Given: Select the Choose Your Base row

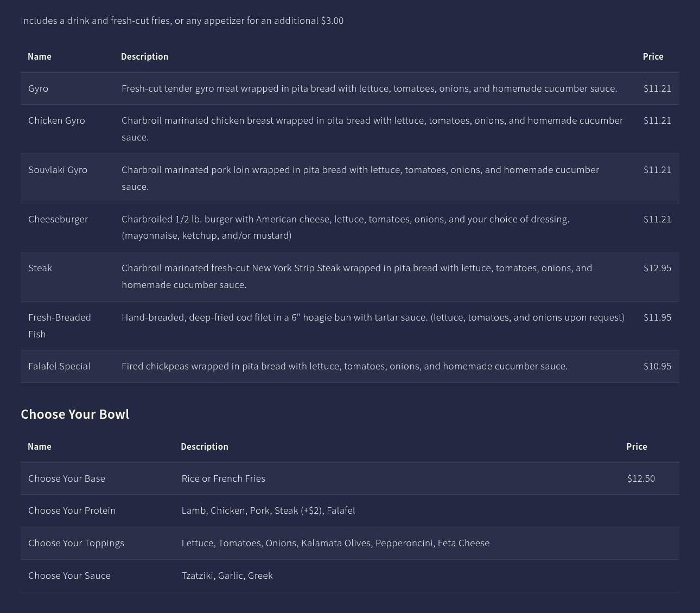Looking at the screenshot, I should coord(67,478).
